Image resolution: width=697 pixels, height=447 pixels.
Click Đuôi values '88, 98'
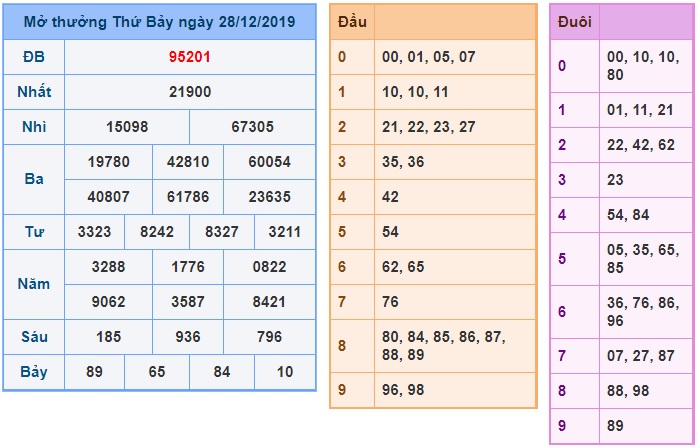(628, 391)
